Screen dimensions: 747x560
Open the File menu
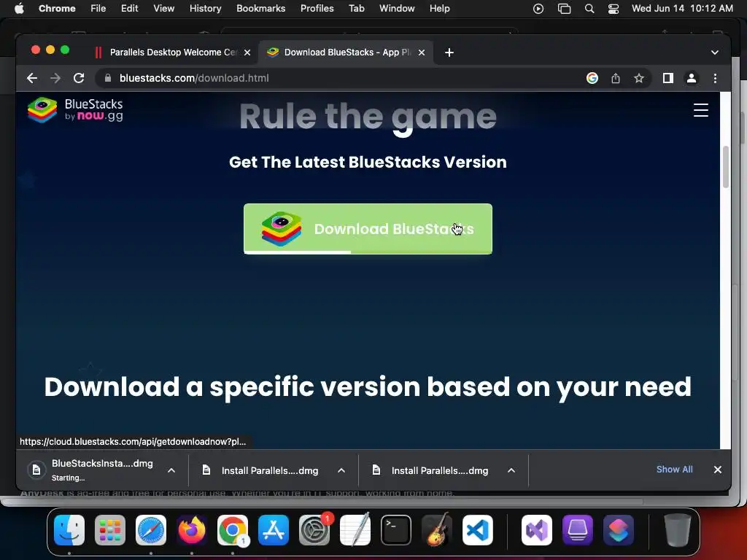point(98,9)
